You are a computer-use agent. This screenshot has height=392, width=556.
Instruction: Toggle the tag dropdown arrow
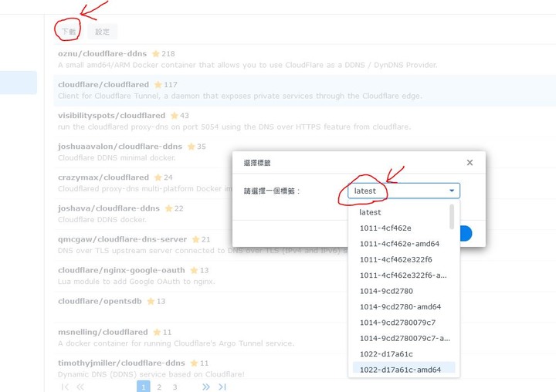(x=452, y=191)
